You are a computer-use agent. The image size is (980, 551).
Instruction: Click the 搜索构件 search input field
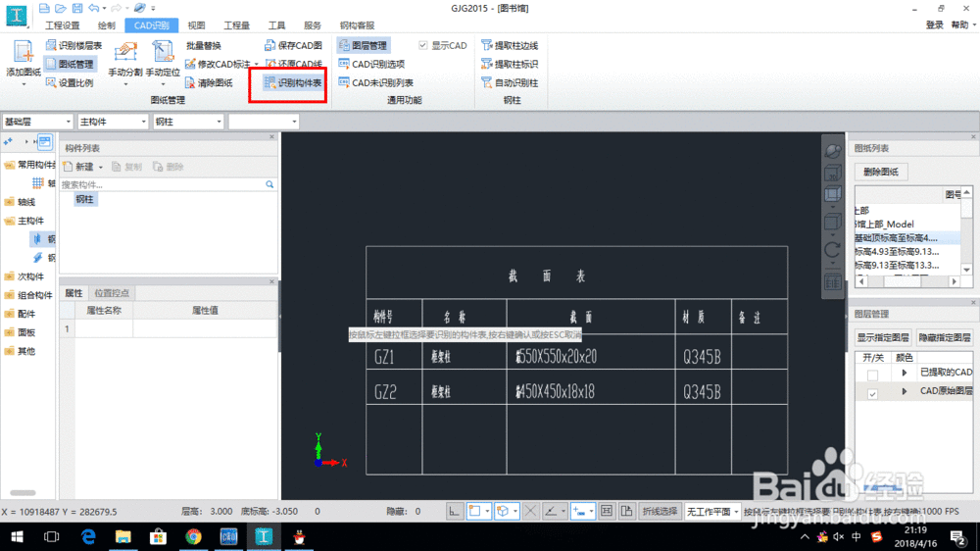162,184
